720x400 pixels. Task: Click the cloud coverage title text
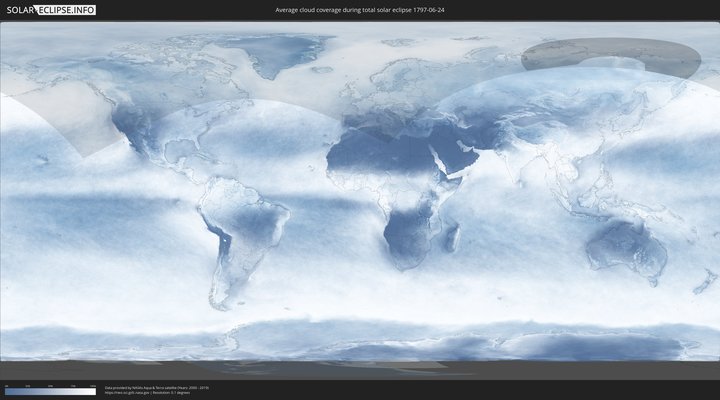[x=361, y=9]
